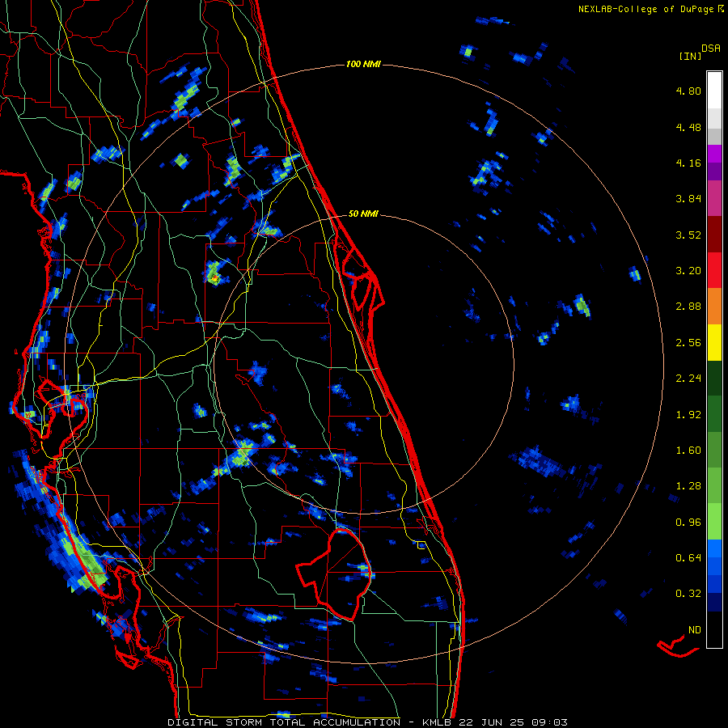Select the 3.52 legend value
The image size is (728, 728).
[688, 235]
